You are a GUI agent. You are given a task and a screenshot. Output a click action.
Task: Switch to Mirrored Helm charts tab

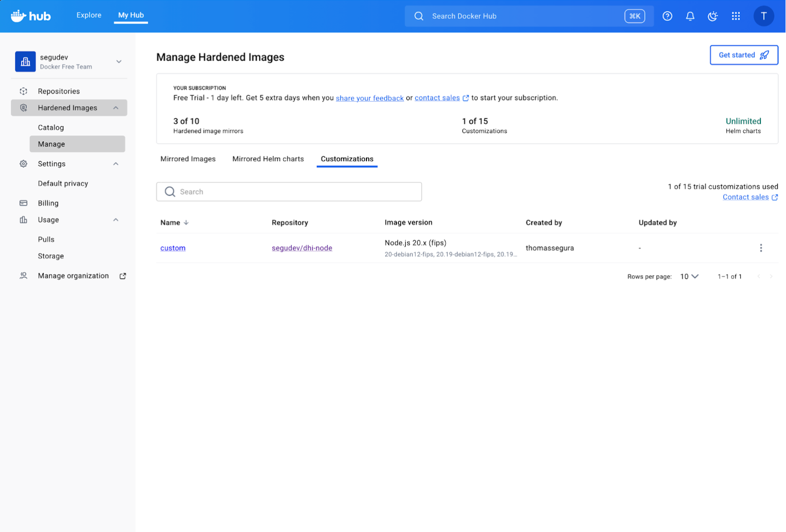click(x=268, y=159)
